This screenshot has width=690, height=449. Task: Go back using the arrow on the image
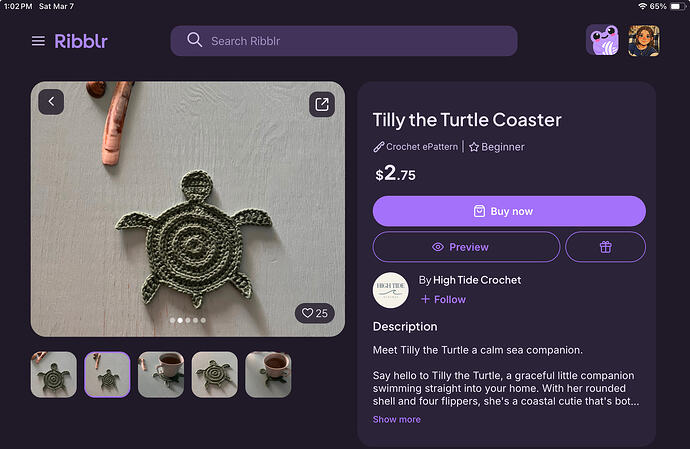[x=51, y=101]
